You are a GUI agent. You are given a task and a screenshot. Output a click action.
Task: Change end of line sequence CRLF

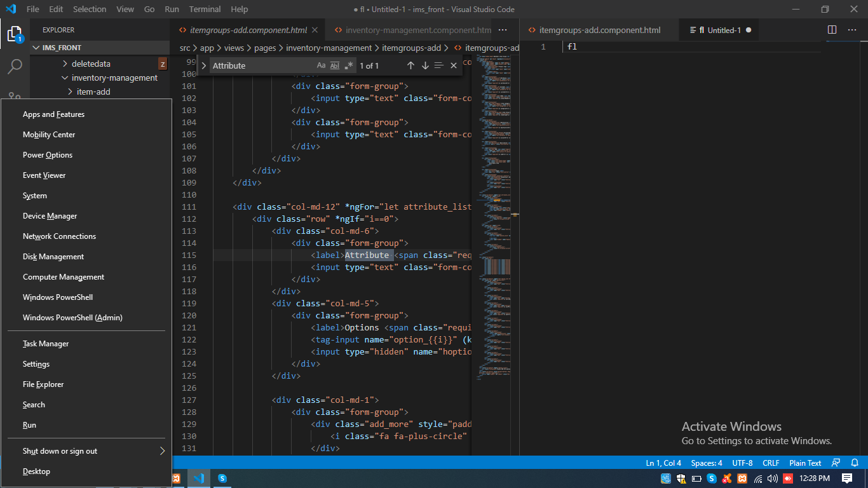[x=771, y=463]
